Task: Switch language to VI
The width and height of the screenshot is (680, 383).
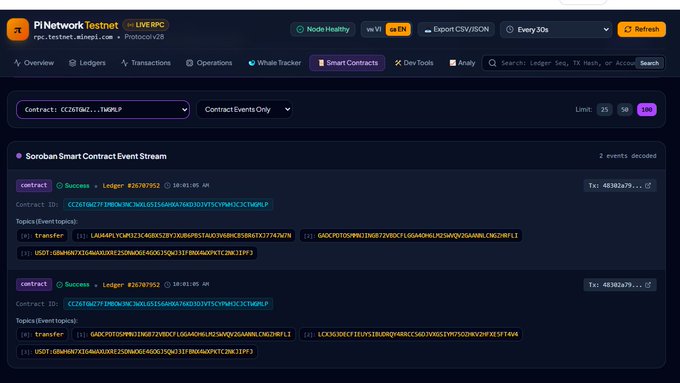Action: (x=373, y=29)
